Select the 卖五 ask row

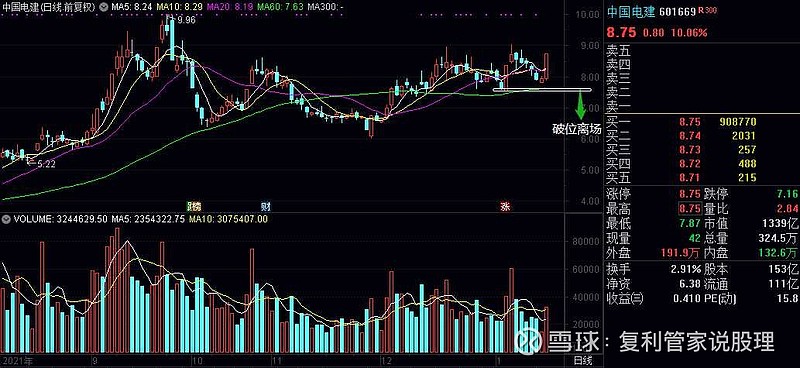(703, 51)
